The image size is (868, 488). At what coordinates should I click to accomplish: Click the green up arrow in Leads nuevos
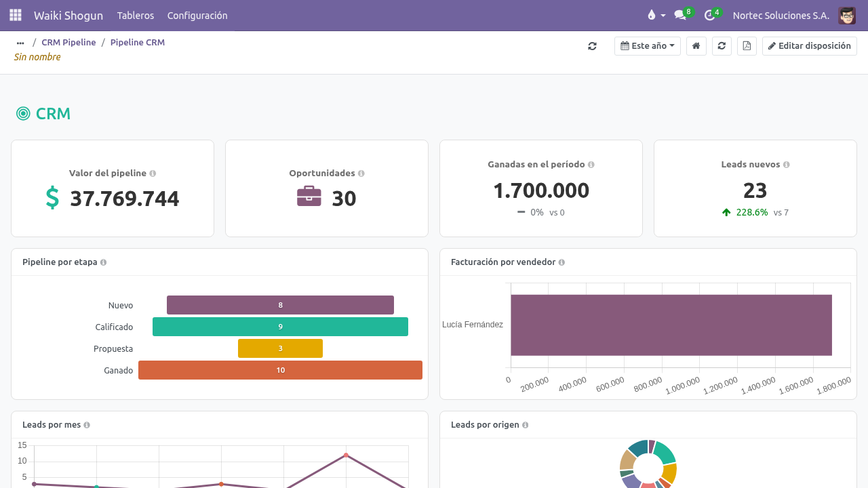(x=726, y=212)
